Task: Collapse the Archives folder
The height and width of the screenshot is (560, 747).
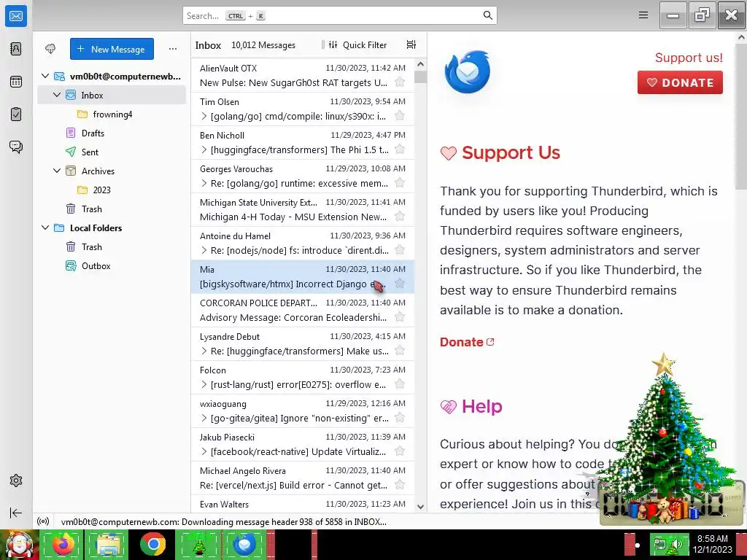Action: [57, 171]
